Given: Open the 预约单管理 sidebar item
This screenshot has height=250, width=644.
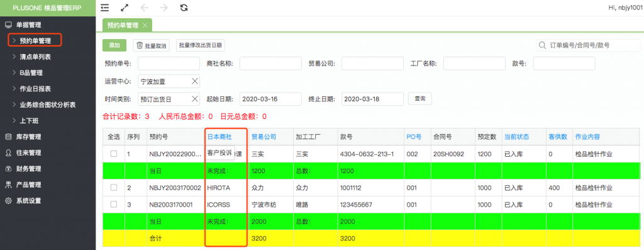Looking at the screenshot, I should [35, 41].
